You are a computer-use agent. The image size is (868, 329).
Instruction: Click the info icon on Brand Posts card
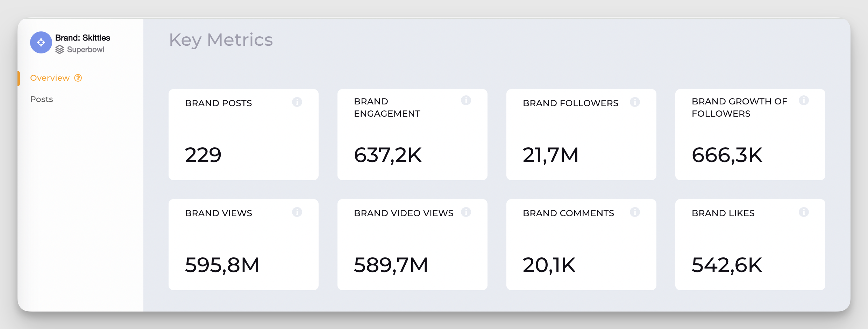click(298, 102)
